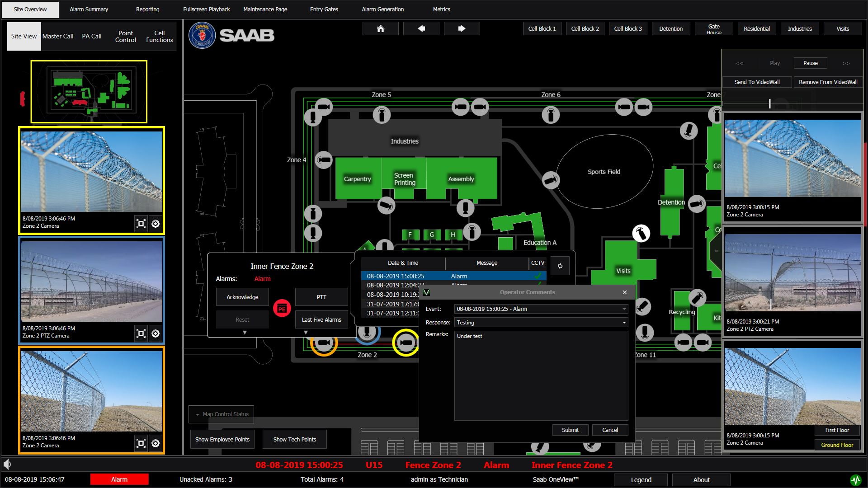The image size is (868, 488).
Task: Click the forward arrow navigation icon
Action: [x=462, y=28]
